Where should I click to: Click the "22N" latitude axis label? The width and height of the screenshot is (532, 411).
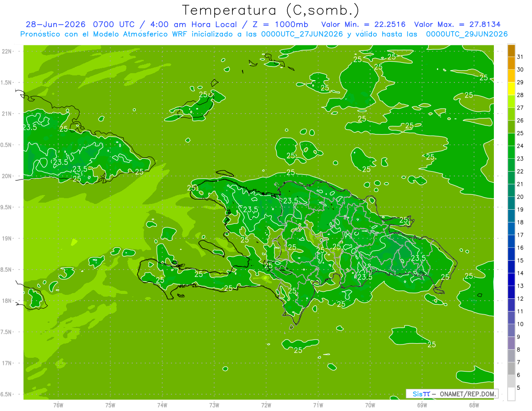click(7, 51)
